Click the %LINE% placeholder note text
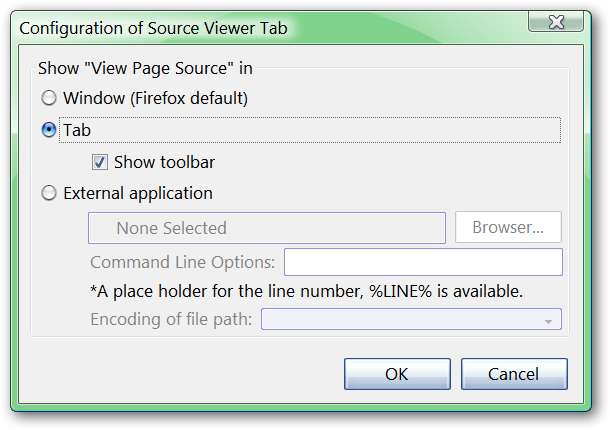The height and width of the screenshot is (430, 610). 307,291
